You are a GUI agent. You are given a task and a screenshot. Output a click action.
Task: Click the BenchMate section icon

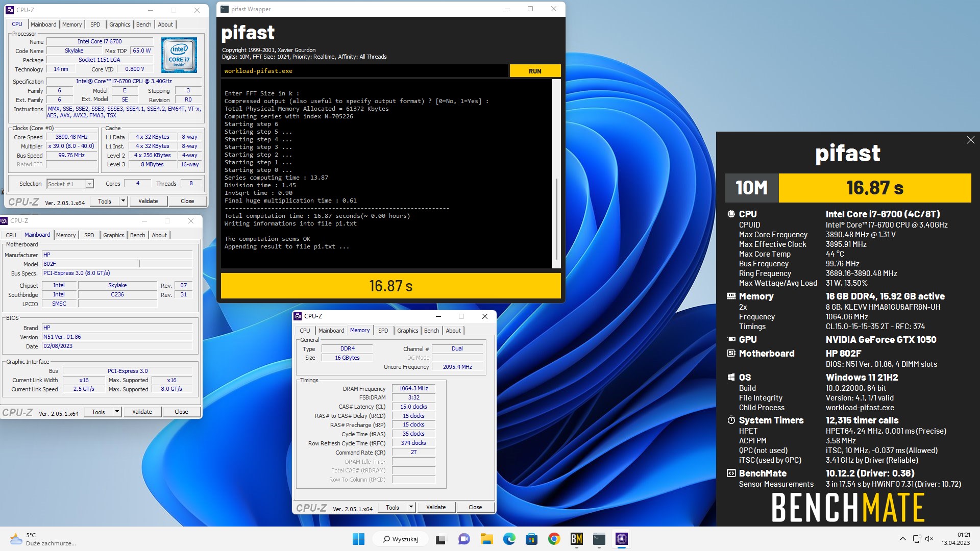click(731, 473)
